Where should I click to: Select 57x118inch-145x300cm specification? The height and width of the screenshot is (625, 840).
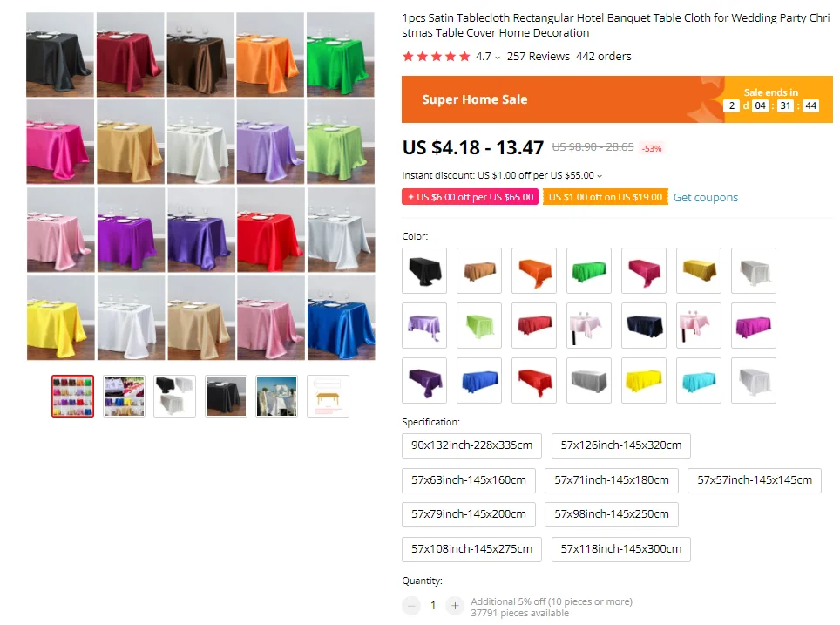click(621, 549)
